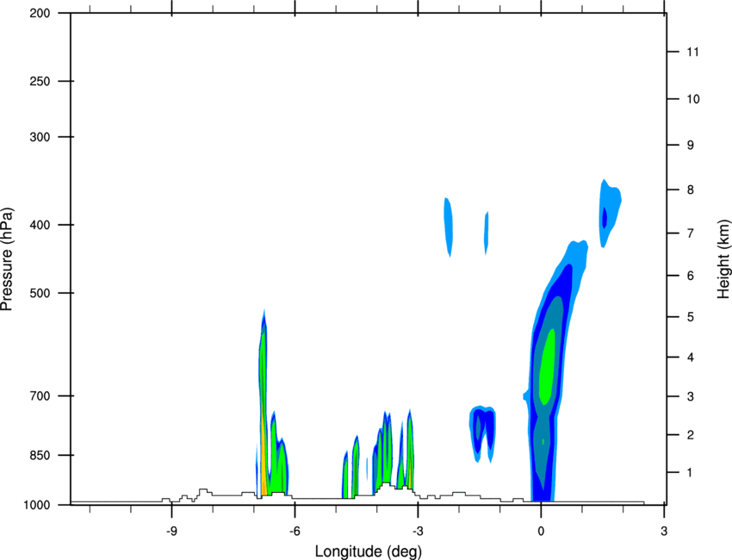
Task: Pick the 4 km height label
Action: (691, 358)
